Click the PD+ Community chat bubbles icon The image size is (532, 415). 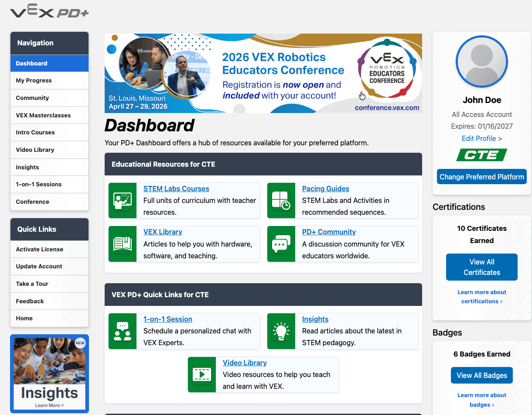pos(281,244)
